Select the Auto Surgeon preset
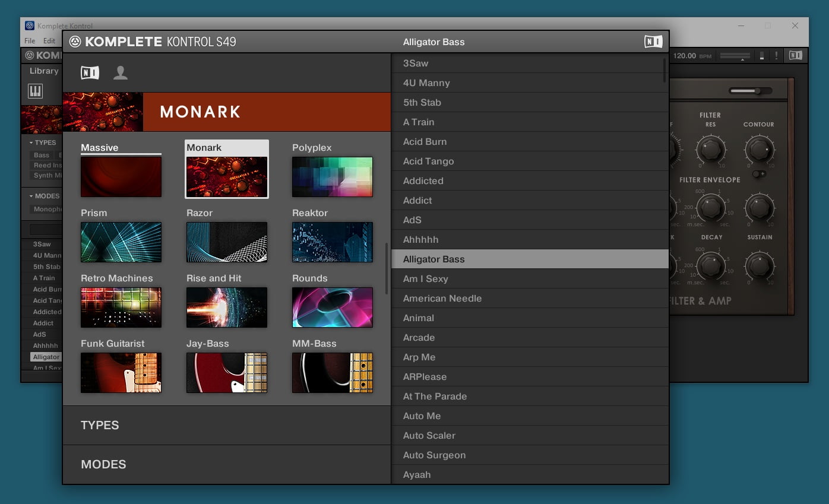 pos(530,455)
